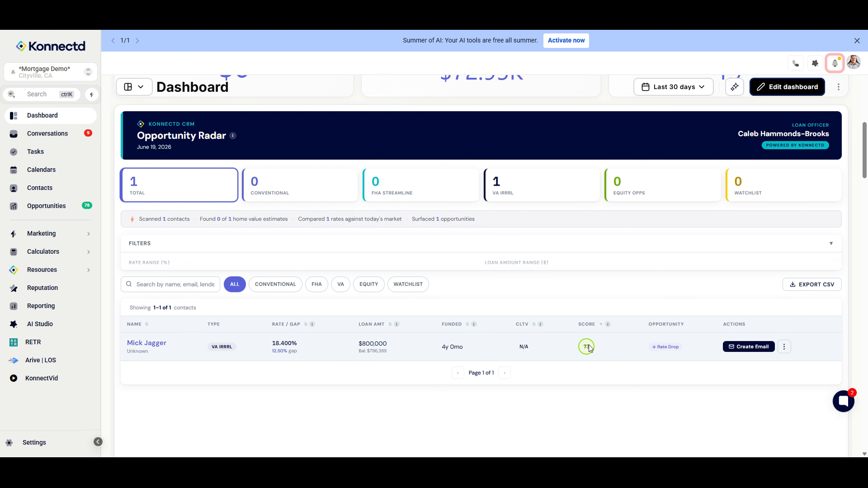Open Mick Jagger row actions menu
Image resolution: width=868 pixels, height=488 pixels.
click(x=784, y=347)
